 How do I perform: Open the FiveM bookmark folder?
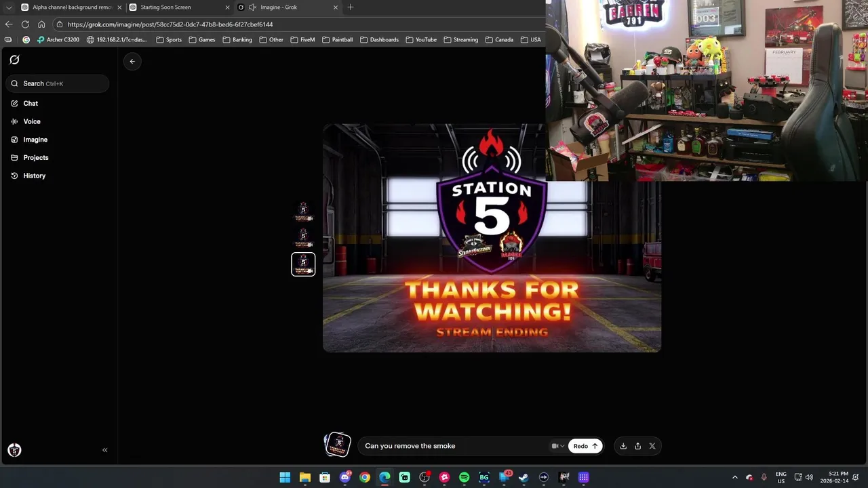(303, 39)
